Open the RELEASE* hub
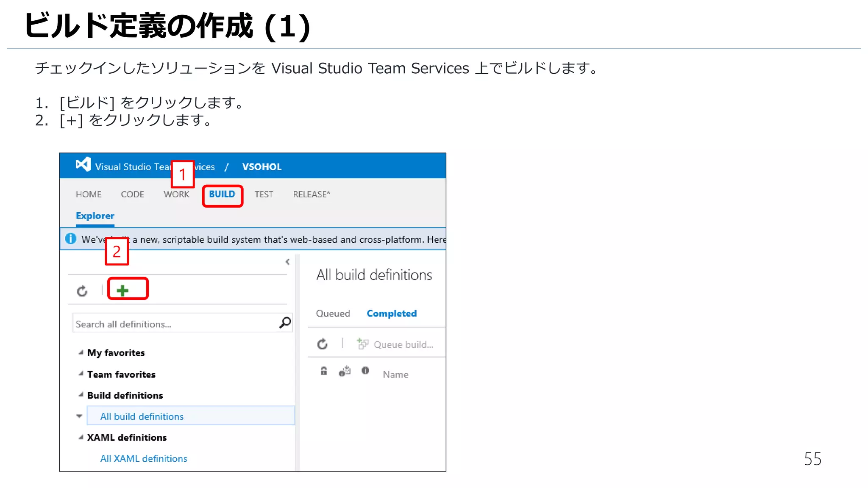 pyautogui.click(x=312, y=194)
